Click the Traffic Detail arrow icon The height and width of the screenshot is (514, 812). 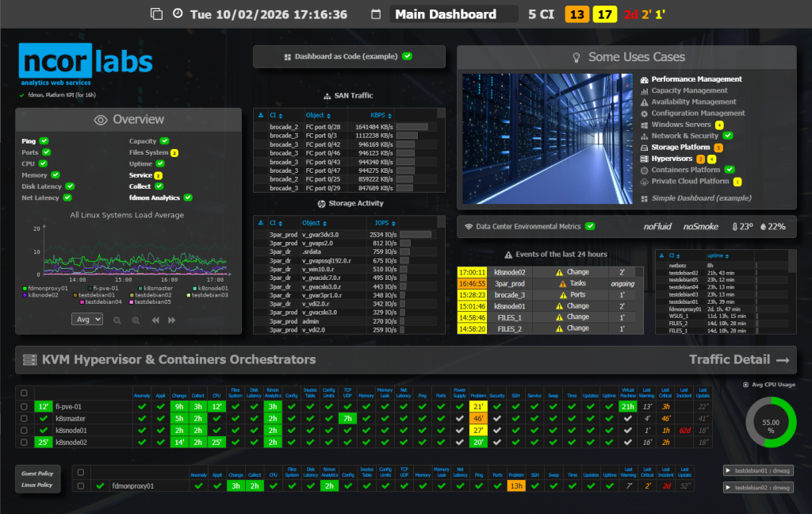(783, 360)
